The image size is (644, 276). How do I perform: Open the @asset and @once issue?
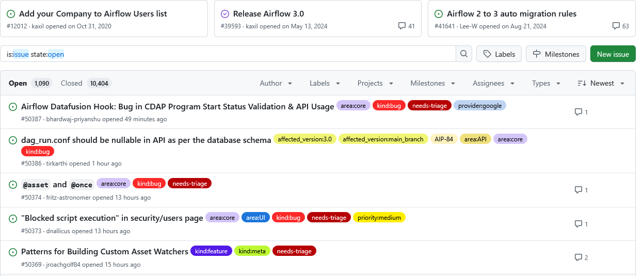[x=57, y=185]
